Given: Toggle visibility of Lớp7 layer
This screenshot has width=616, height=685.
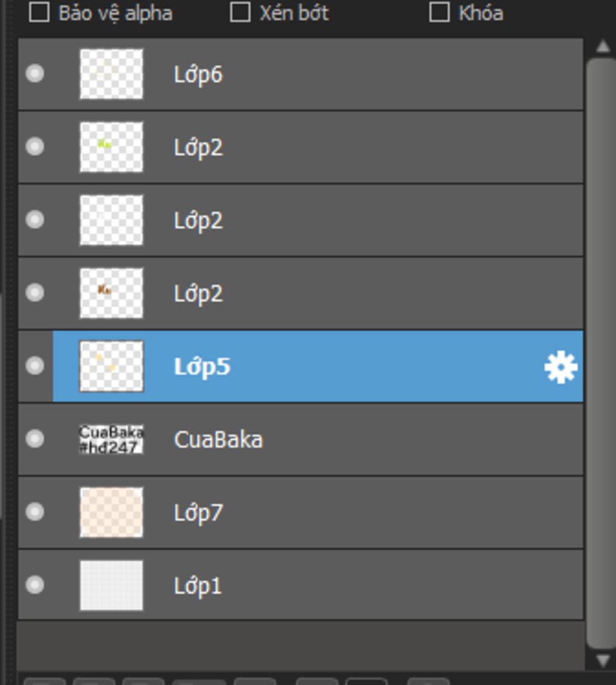Looking at the screenshot, I should 34,512.
